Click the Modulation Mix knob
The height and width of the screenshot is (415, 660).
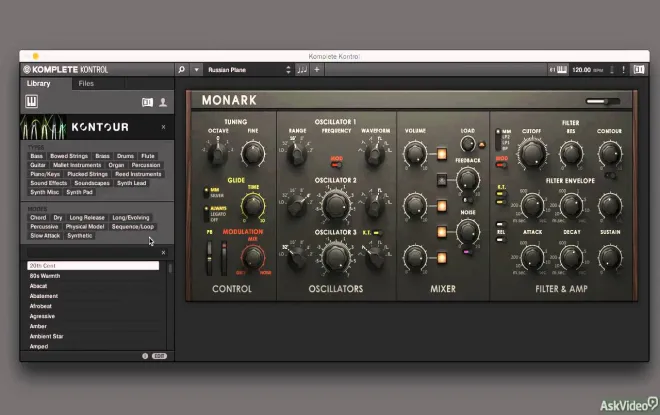tap(253, 257)
